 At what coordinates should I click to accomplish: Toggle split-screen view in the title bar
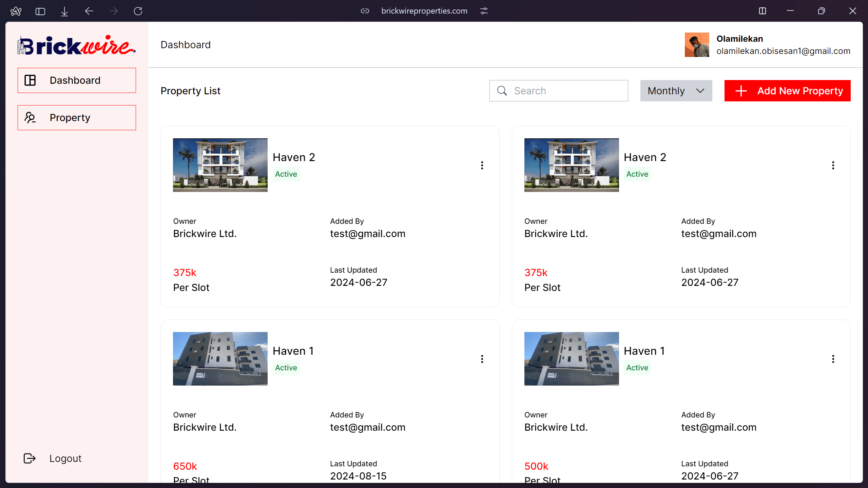click(763, 11)
